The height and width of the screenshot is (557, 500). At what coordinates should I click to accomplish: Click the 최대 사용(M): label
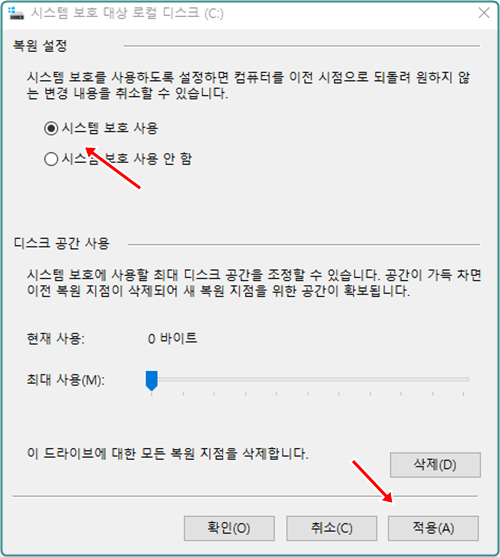click(x=66, y=380)
